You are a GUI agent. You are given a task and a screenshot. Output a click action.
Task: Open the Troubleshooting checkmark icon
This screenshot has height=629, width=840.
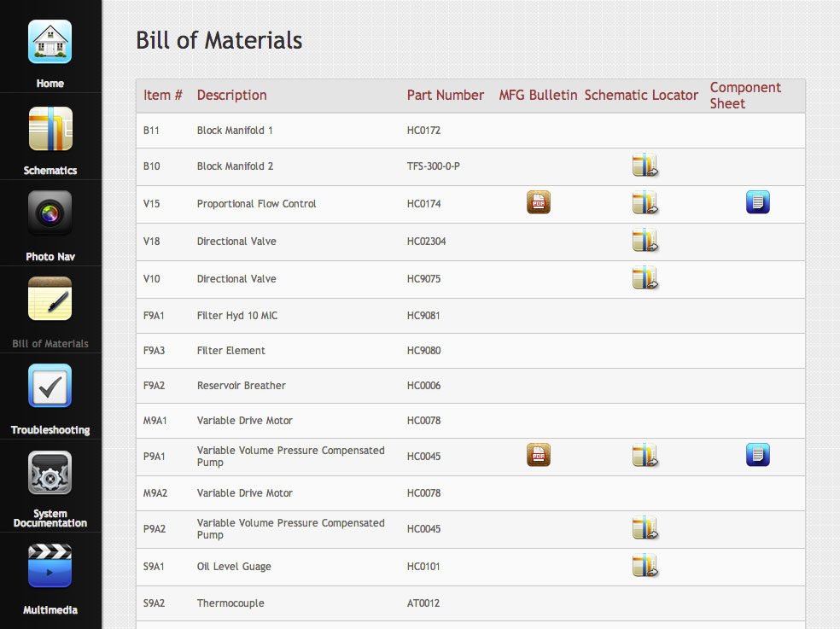[x=50, y=387]
